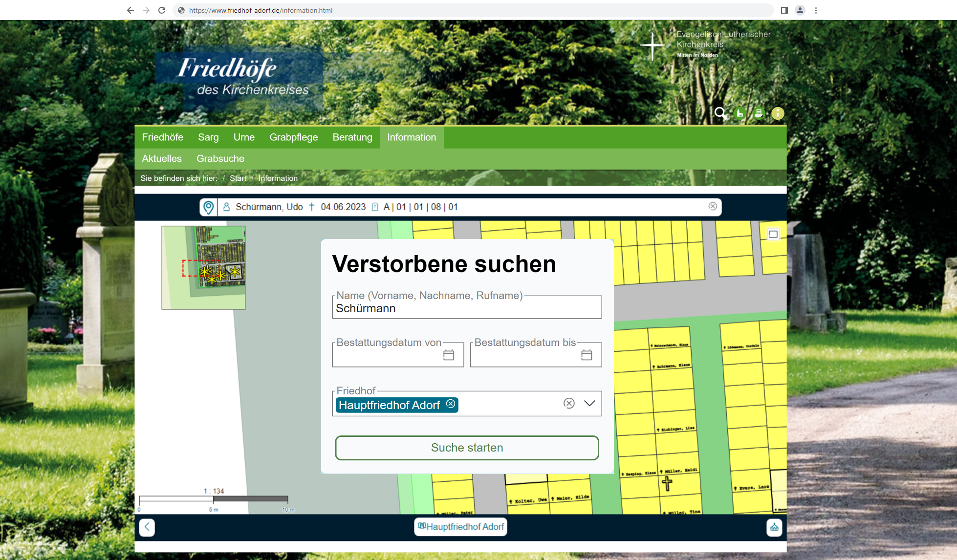
Task: Click the Friedhöfe des Kirchenkreises logo
Action: point(239,77)
